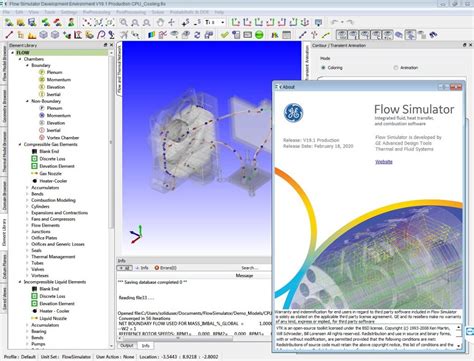Click the Plenum icon under Boundary
This screenshot has width=474, height=361.
[x=42, y=72]
